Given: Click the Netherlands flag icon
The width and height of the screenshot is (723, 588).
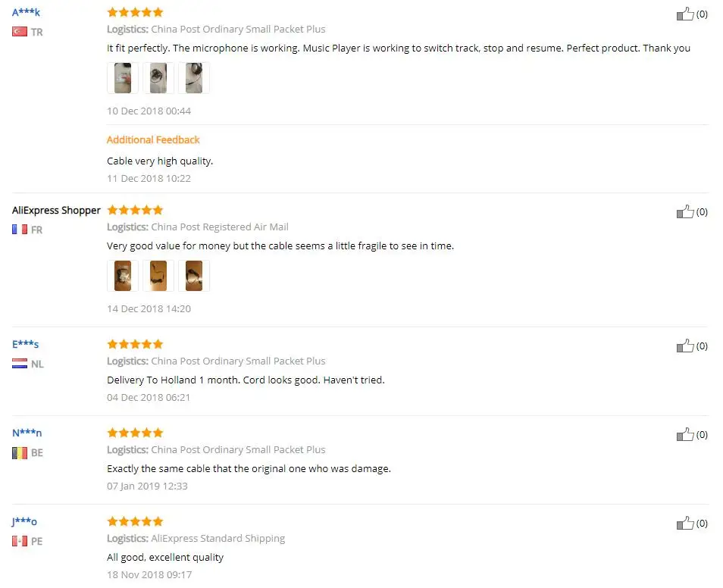Looking at the screenshot, I should pyautogui.click(x=20, y=364).
